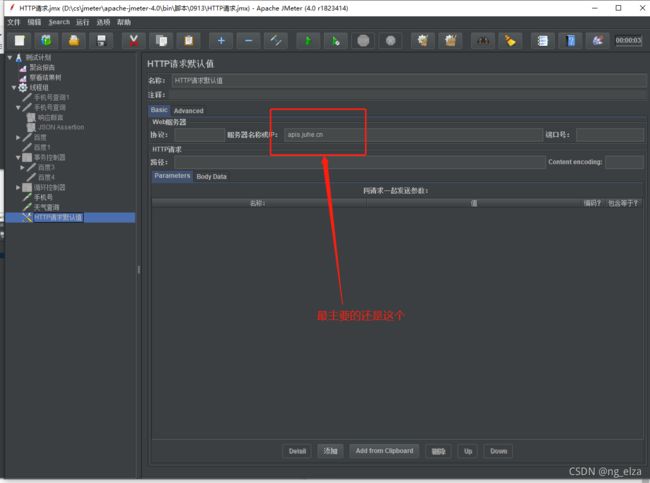This screenshot has width=650, height=483.
Task: Click the Clear All results icon
Action: click(450, 41)
